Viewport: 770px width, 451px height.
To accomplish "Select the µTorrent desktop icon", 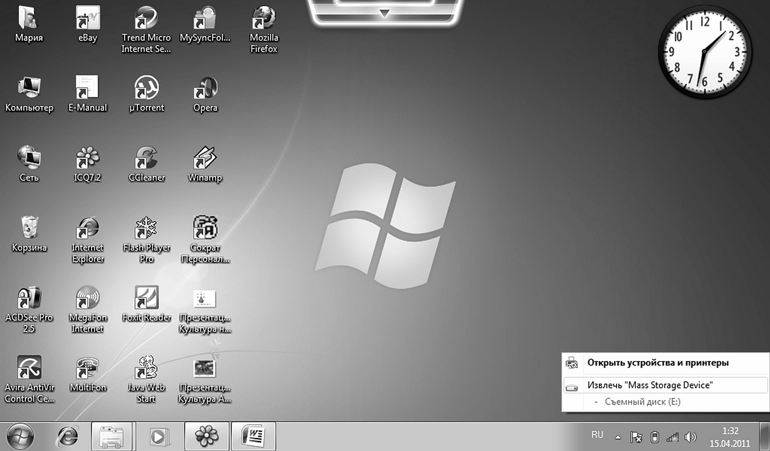I will pos(146,88).
